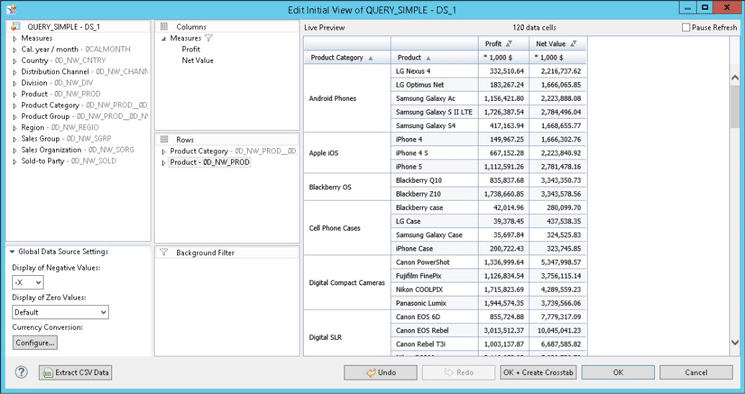Select Profit measure in Columns panel
The image size is (745, 394).
[191, 49]
